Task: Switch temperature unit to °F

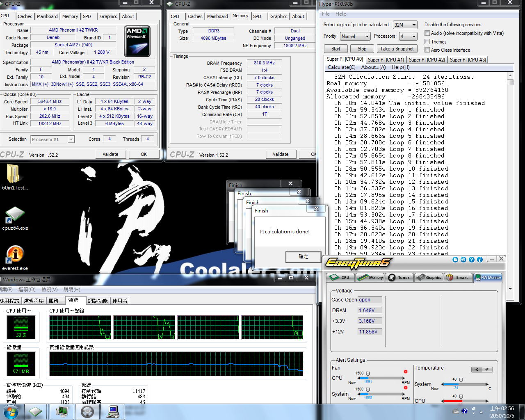Action: click(x=487, y=370)
